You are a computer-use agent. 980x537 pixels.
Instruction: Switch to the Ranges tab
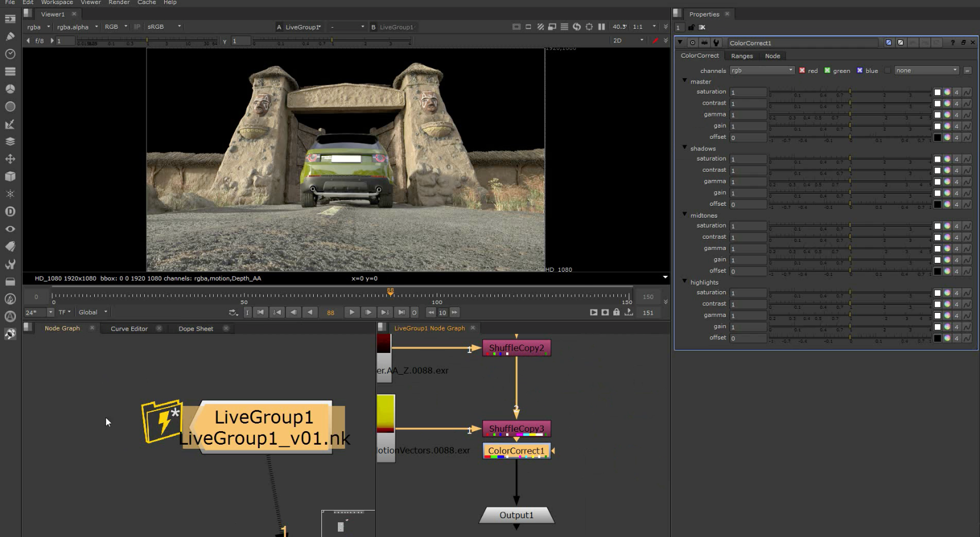coord(742,55)
